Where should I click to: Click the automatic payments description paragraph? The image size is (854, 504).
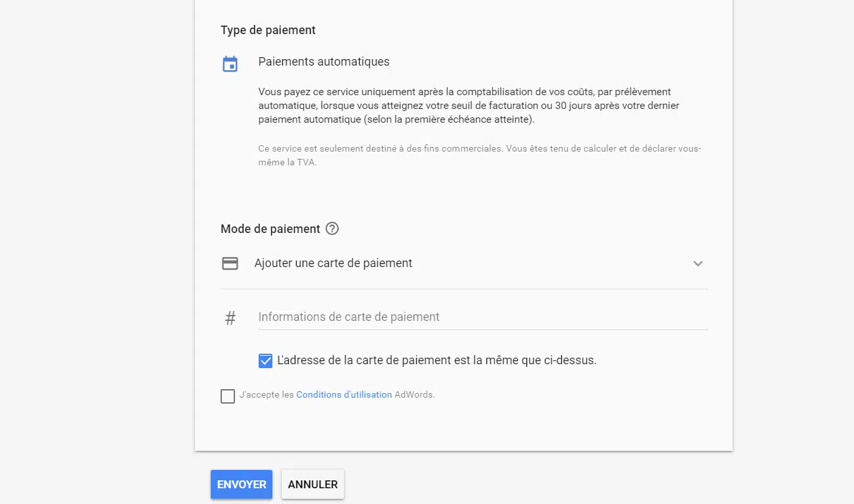pos(469,106)
